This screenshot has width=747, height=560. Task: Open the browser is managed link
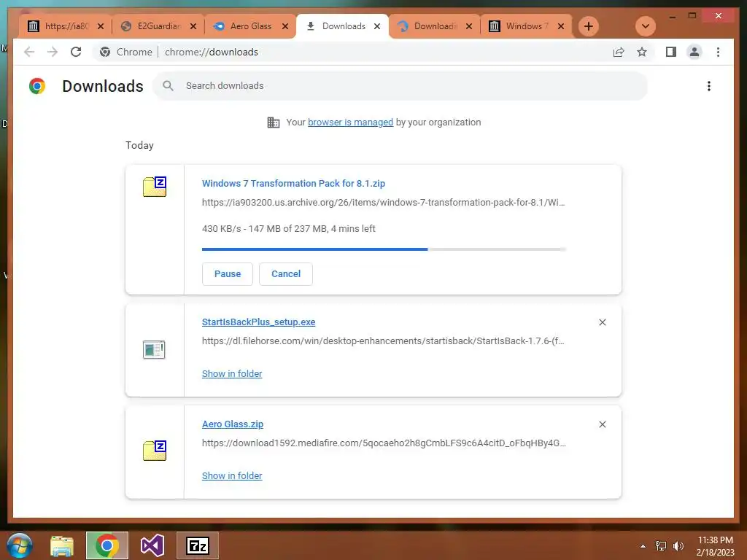351,122
